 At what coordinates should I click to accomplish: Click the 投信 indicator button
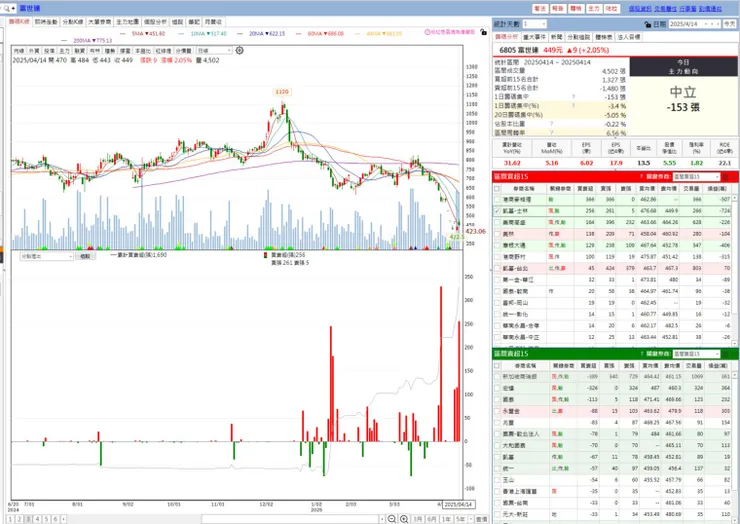tap(49, 51)
